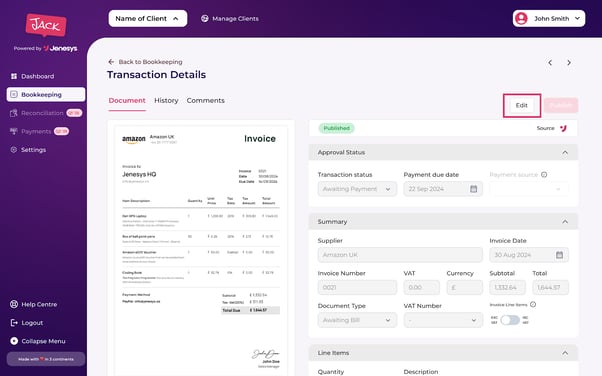The image size is (602, 376).
Task: Open the Name of Client dropdown
Action: click(x=148, y=18)
